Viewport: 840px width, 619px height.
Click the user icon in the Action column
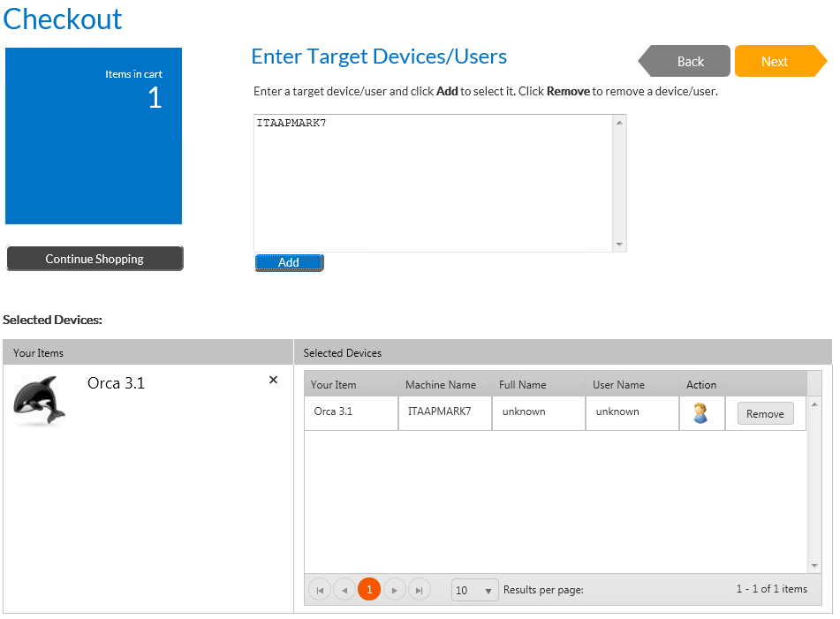[x=701, y=412]
